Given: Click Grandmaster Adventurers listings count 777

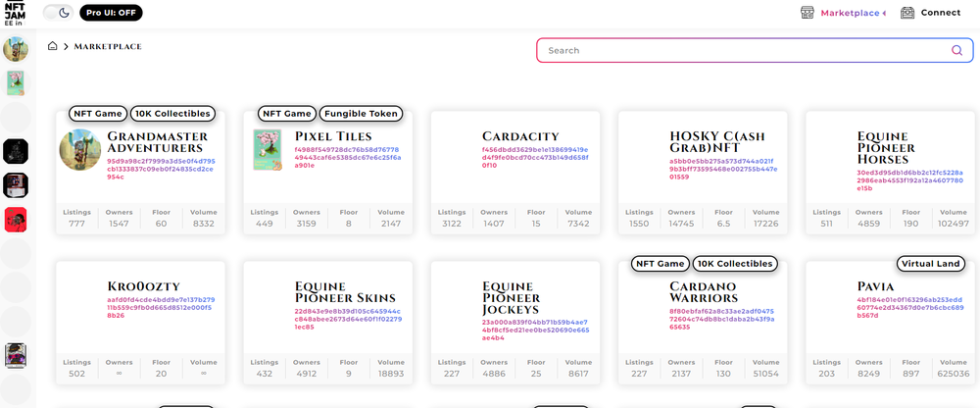Looking at the screenshot, I should pos(76,224).
